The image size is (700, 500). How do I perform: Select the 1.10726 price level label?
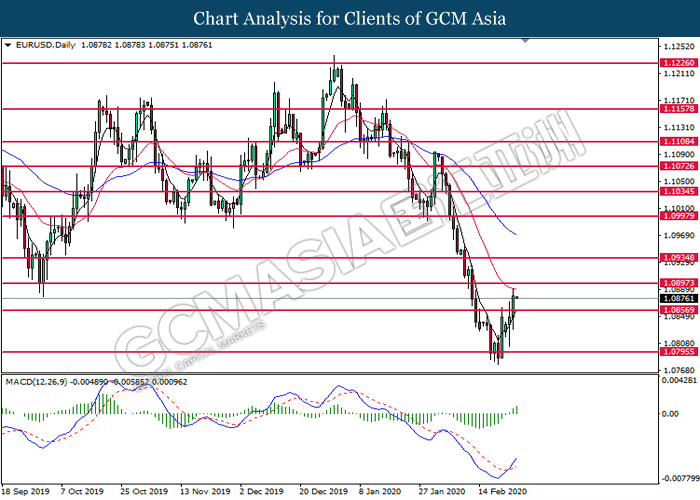[678, 166]
